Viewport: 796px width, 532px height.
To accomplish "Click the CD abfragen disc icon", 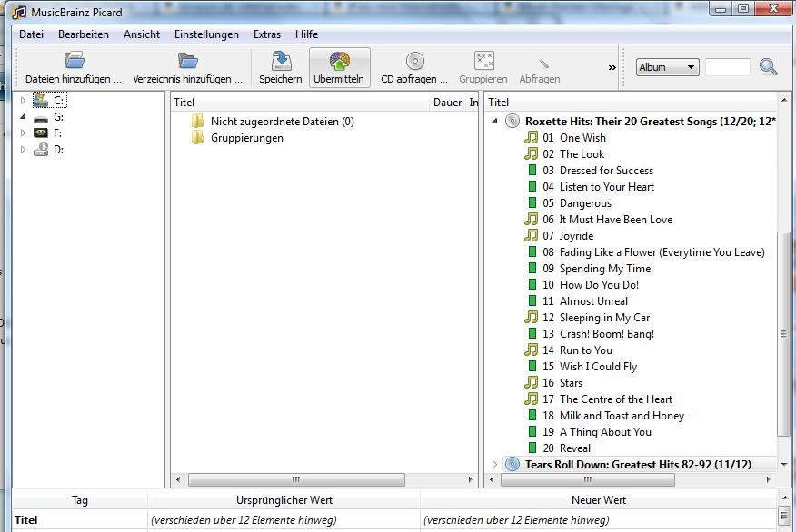I will pos(414,61).
